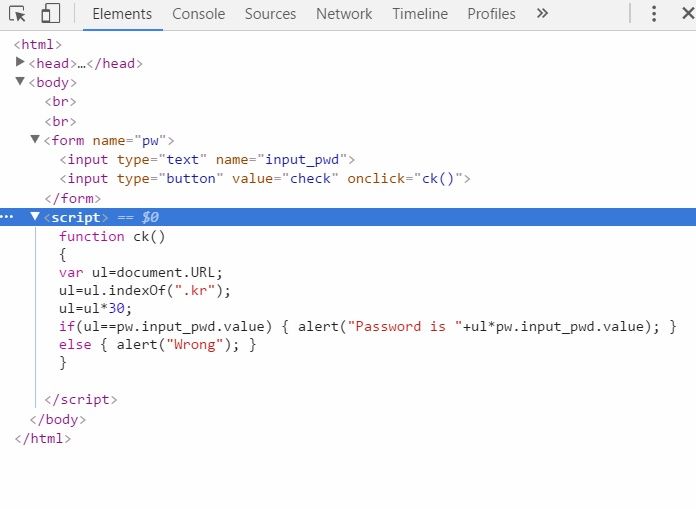Screen dimensions: 696x509
Task: Collapse the selected script node
Action: [x=35, y=216]
